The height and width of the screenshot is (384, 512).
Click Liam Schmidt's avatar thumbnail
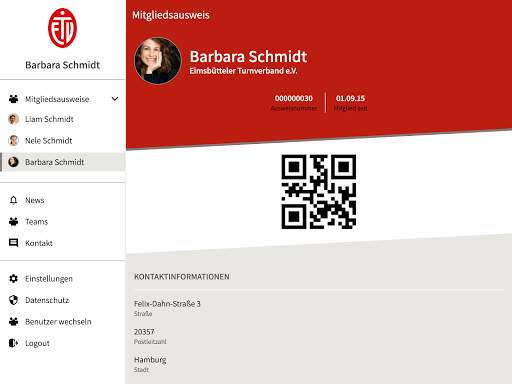(x=13, y=119)
